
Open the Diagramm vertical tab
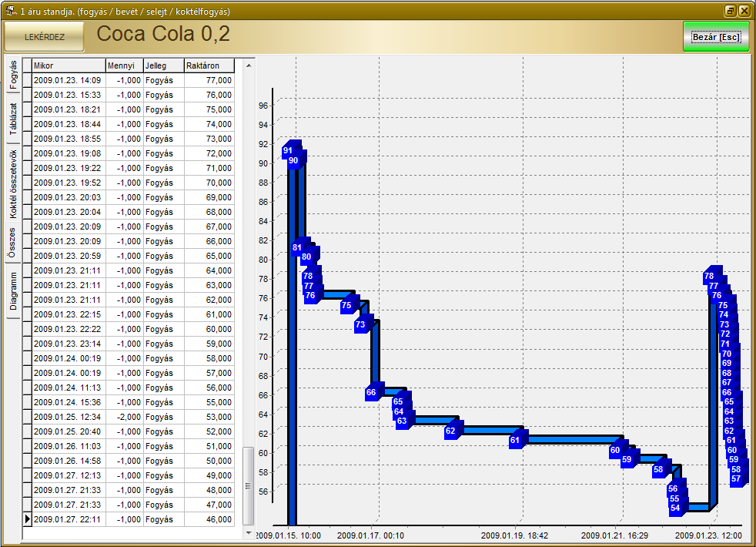click(13, 291)
